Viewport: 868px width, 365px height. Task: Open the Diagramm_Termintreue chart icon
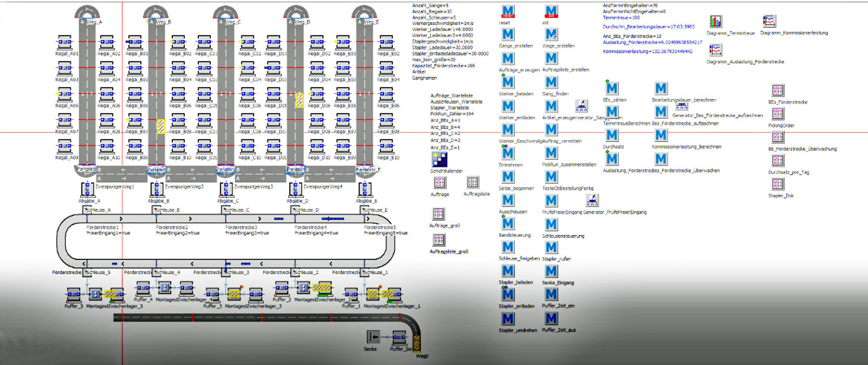pos(716,21)
